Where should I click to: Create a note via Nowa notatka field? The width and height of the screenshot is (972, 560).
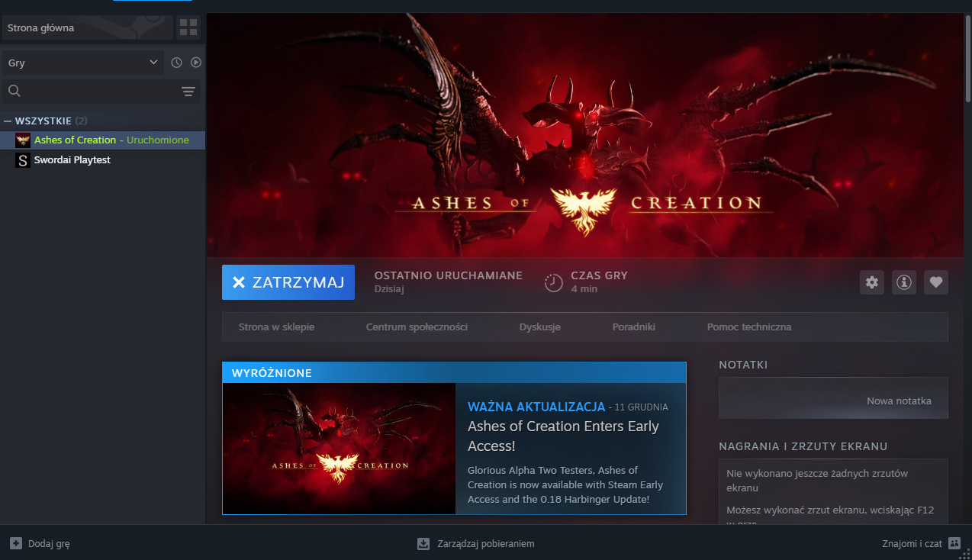coord(833,397)
